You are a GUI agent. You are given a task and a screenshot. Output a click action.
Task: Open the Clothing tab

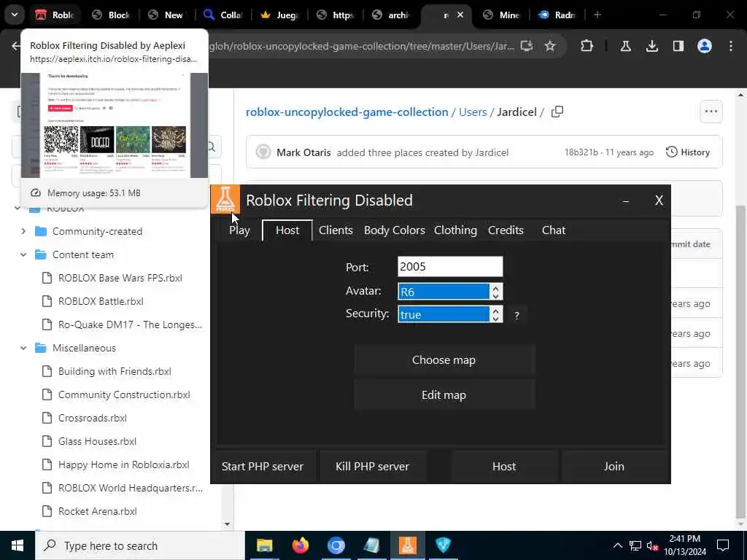click(x=455, y=230)
